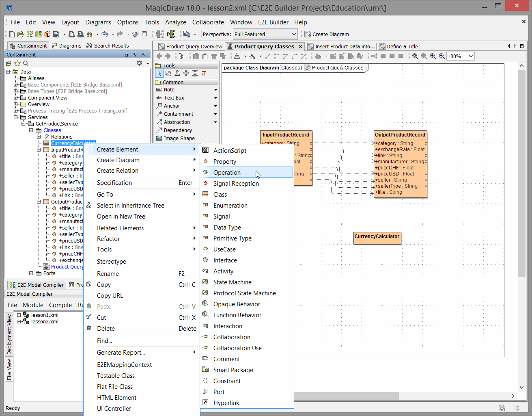The image size is (532, 416).
Task: Expand the Ports node in containment tree
Action: click(x=31, y=273)
